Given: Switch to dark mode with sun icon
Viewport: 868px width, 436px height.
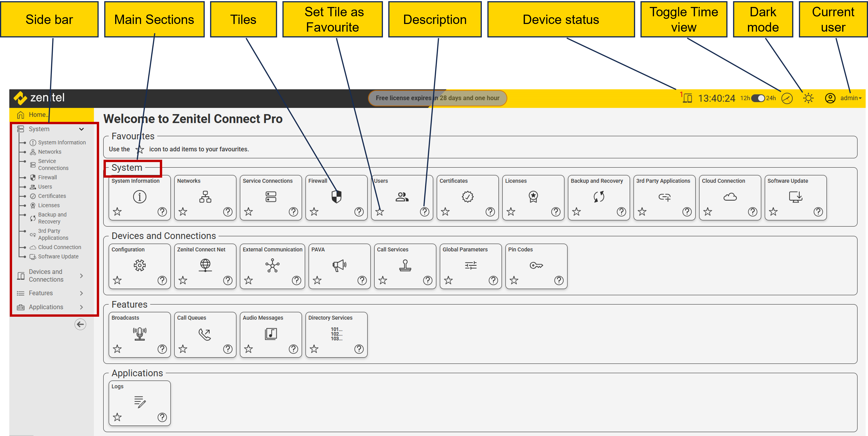Looking at the screenshot, I should tap(808, 98).
